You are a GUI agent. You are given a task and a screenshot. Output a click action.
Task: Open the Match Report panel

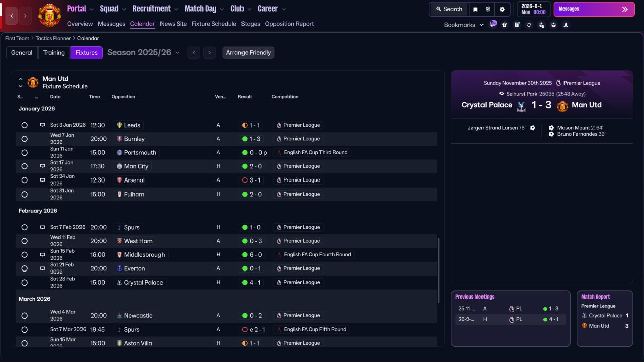click(605, 318)
